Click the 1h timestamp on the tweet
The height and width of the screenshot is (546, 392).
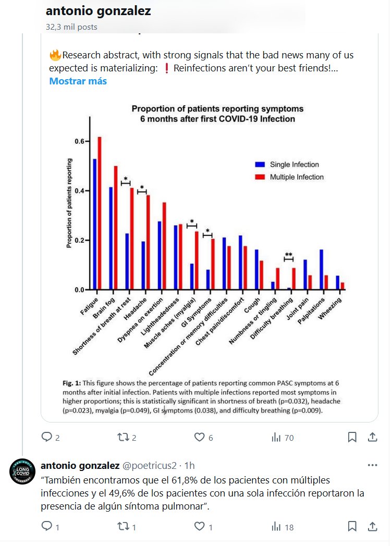[190, 465]
